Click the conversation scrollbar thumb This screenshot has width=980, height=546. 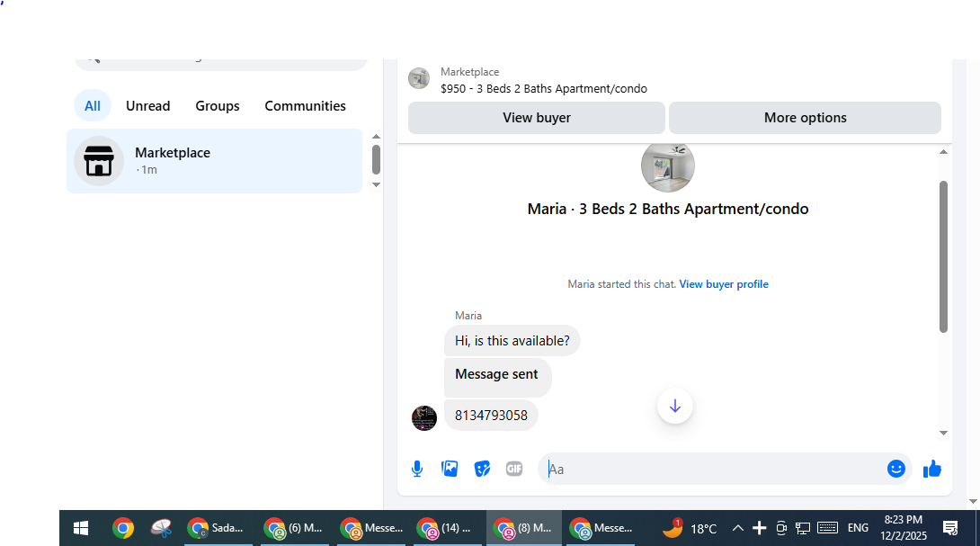click(943, 256)
